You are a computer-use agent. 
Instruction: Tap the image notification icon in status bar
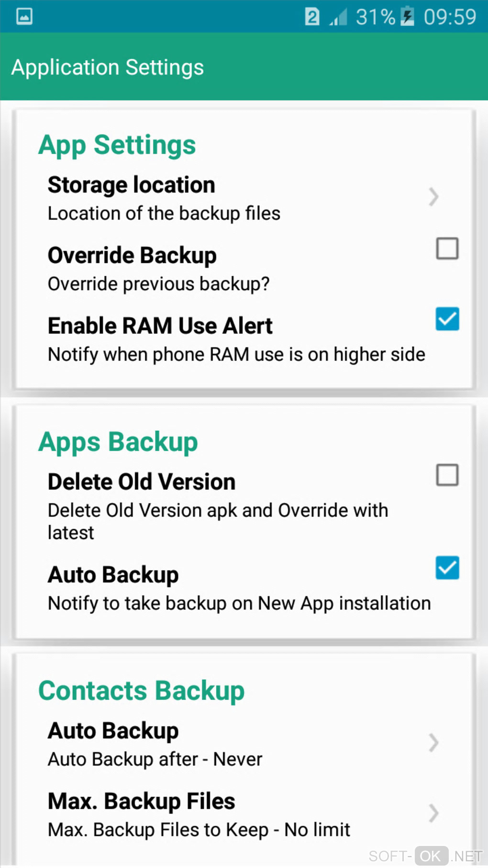24,16
